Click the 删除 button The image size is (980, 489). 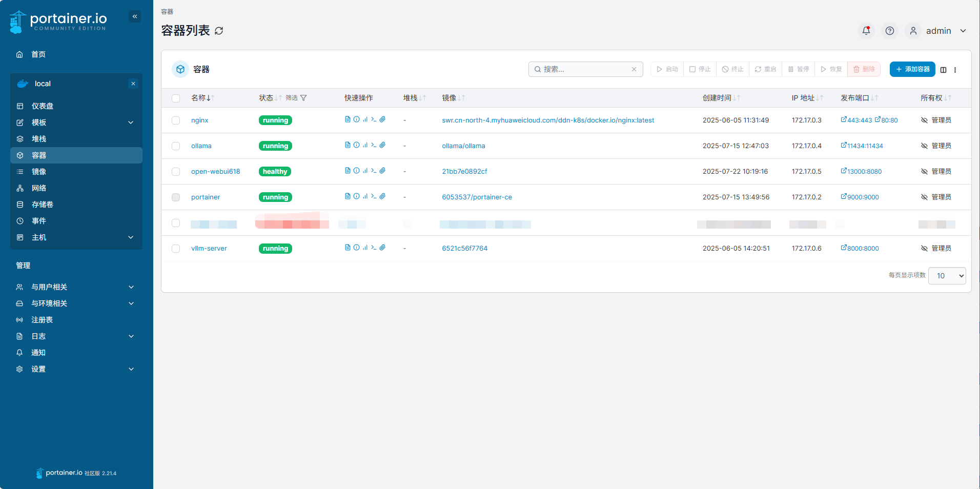pyautogui.click(x=864, y=69)
